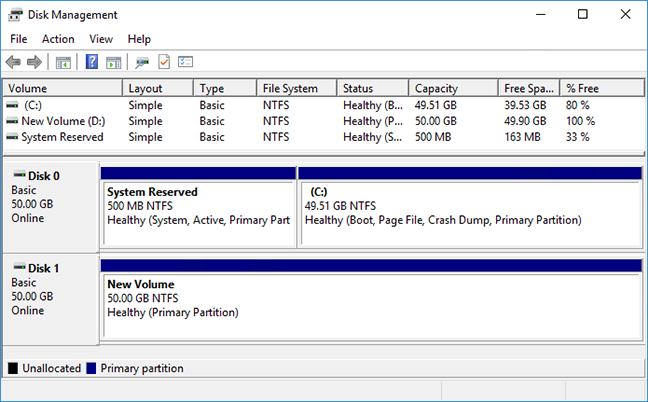
Task: Click the drive icon beside (C:) volume row
Action: tap(12, 105)
